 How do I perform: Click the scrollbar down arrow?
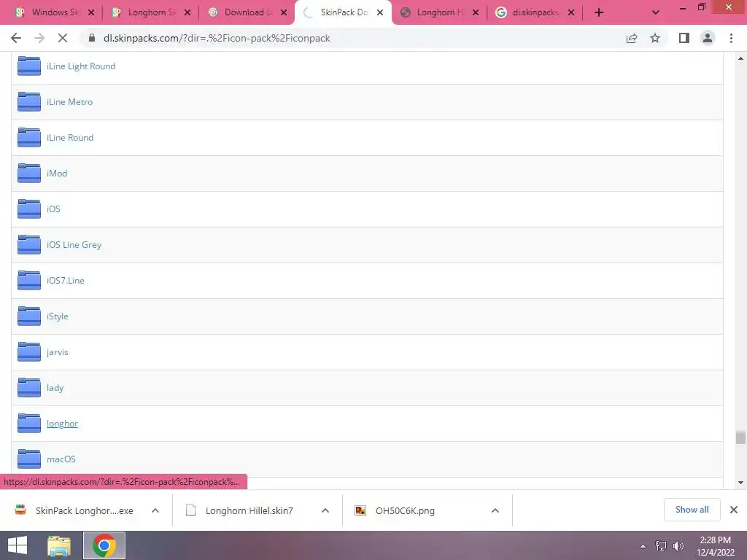[740, 483]
